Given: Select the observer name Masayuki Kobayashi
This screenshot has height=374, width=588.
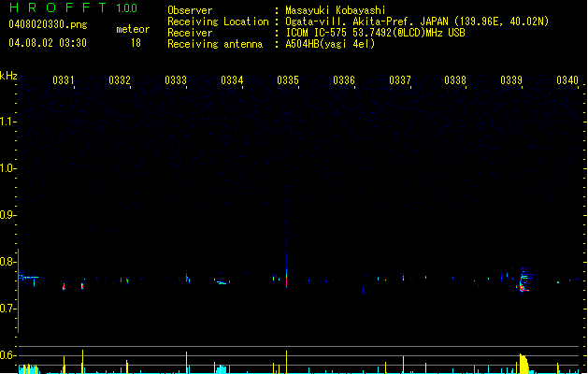Looking at the screenshot, I should pyautogui.click(x=336, y=10).
